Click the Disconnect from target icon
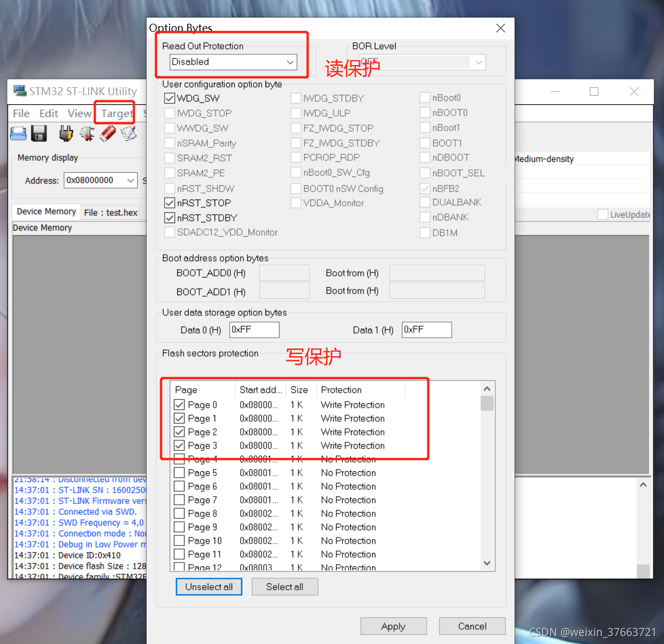664x644 pixels. tap(87, 134)
